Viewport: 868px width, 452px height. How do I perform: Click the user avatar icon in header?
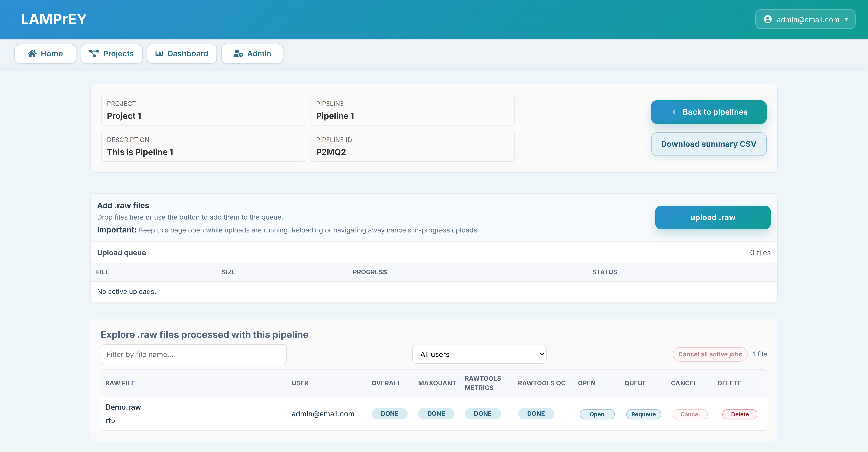click(768, 19)
